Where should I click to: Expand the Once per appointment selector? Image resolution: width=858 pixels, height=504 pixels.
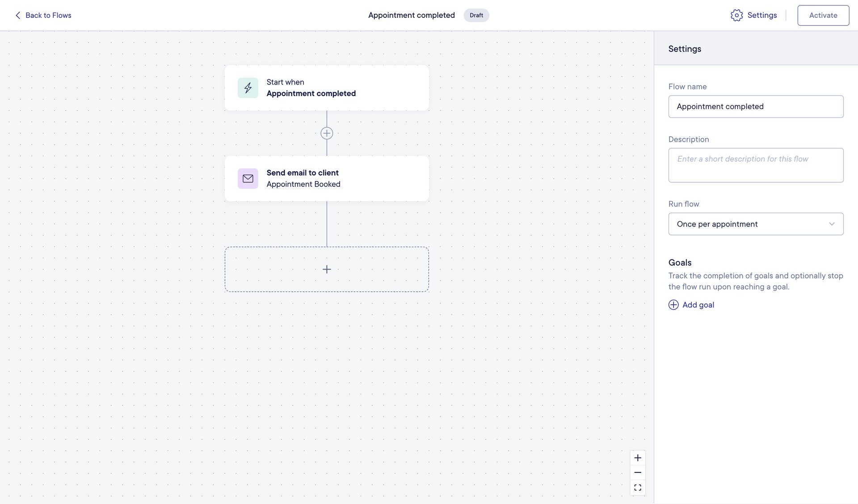[x=756, y=224]
